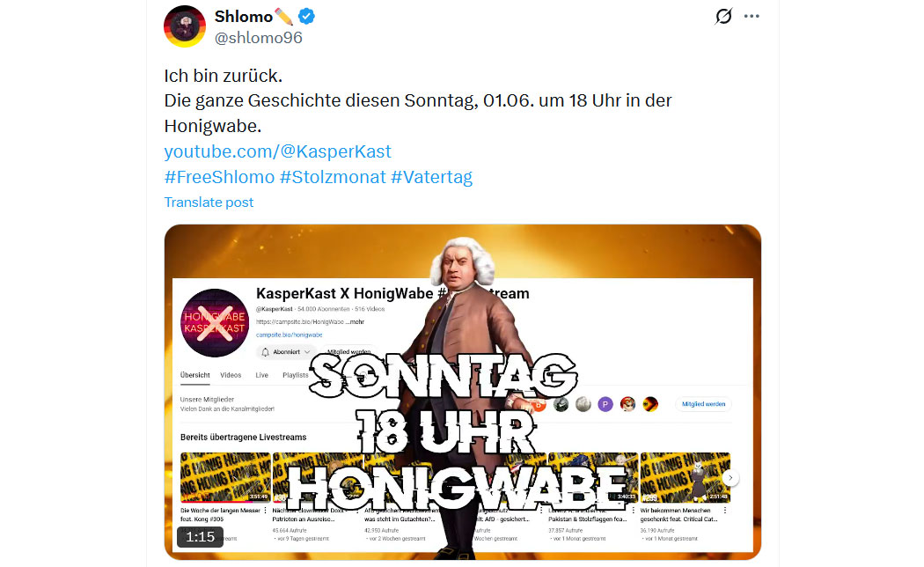Image resolution: width=924 pixels, height=567 pixels.
Task: Click the blue verified badge
Action: (306, 17)
